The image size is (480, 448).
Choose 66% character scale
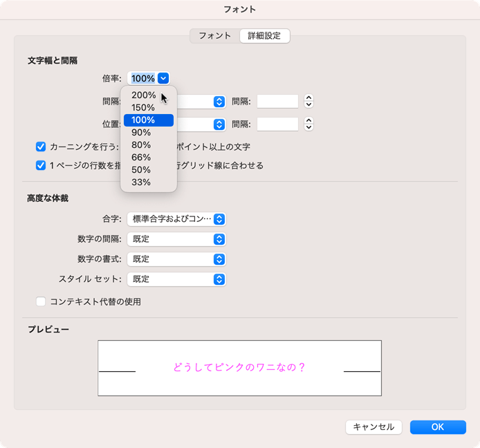[141, 158]
